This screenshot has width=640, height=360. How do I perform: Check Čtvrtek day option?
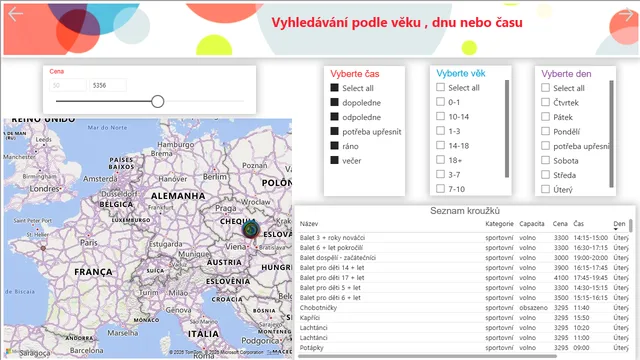tap(545, 102)
